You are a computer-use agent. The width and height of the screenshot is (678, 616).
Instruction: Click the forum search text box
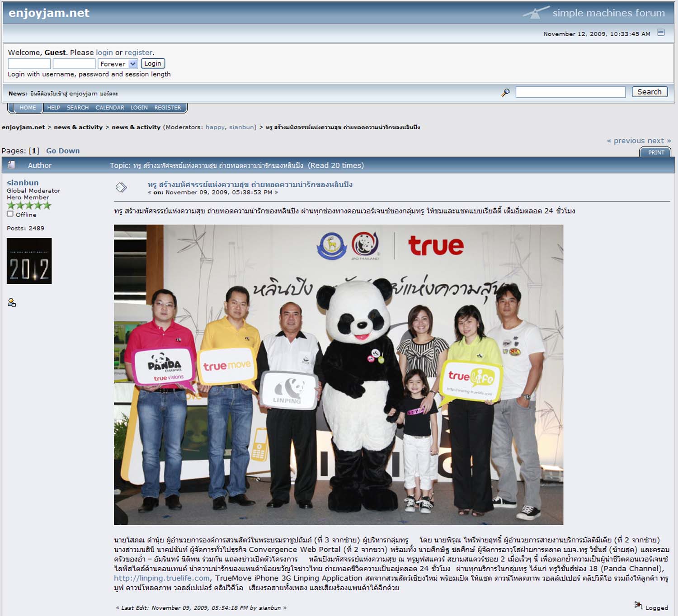[x=570, y=92]
